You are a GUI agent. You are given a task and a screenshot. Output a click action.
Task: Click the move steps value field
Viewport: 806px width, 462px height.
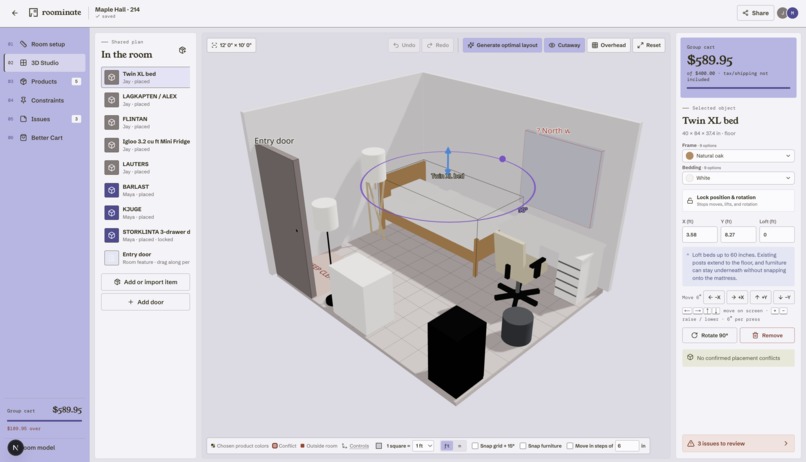coord(627,446)
